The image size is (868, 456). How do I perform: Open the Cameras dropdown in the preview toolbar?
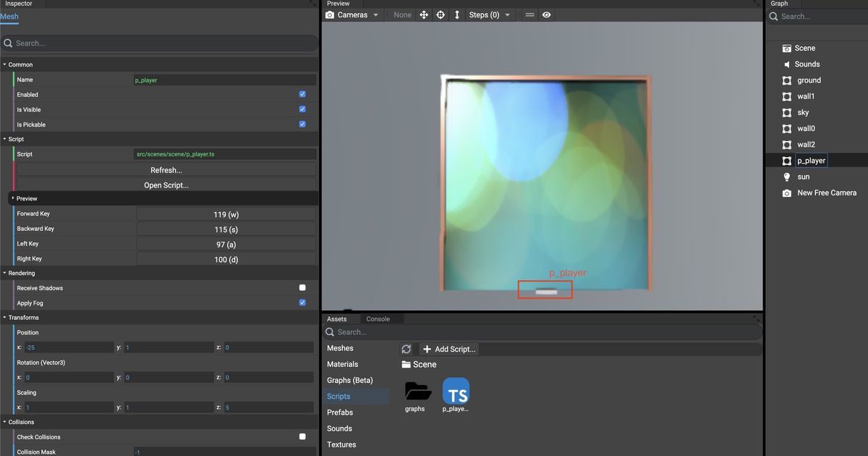pos(352,14)
